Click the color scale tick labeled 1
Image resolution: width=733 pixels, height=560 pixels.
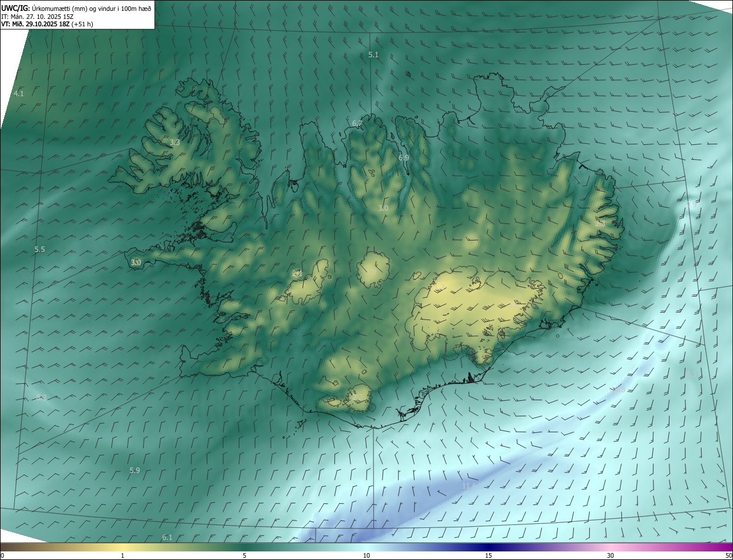click(x=123, y=555)
